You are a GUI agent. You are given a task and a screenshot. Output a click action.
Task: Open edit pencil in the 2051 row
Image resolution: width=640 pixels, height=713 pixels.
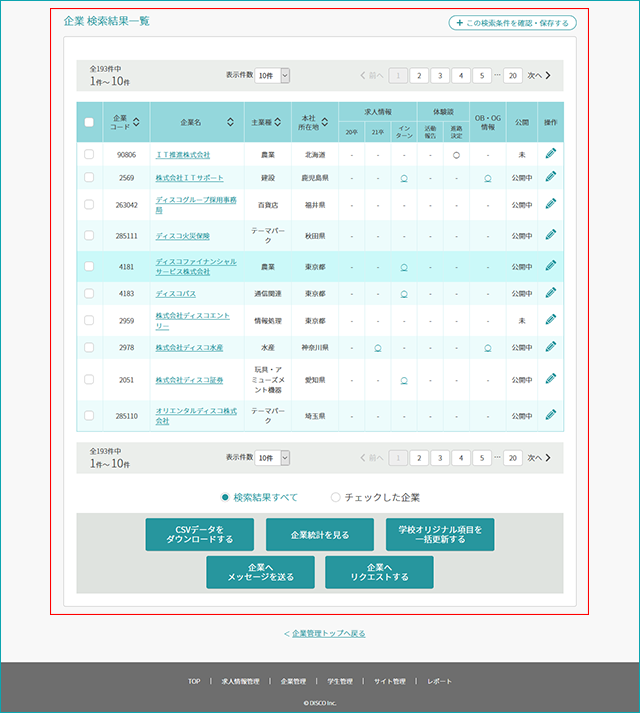coord(550,379)
